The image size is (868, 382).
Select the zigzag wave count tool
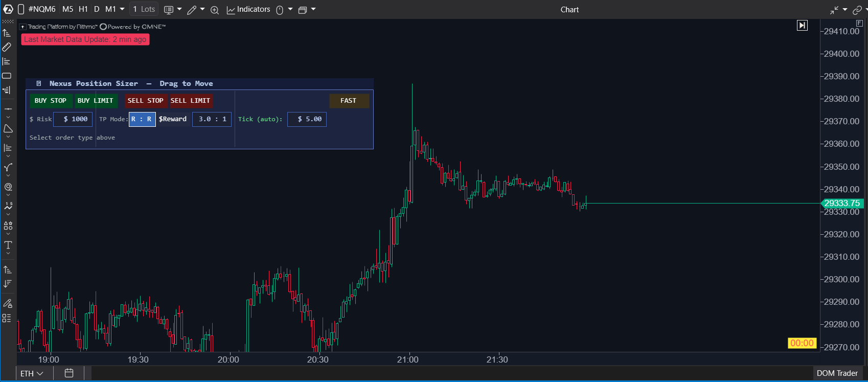pos(8,206)
